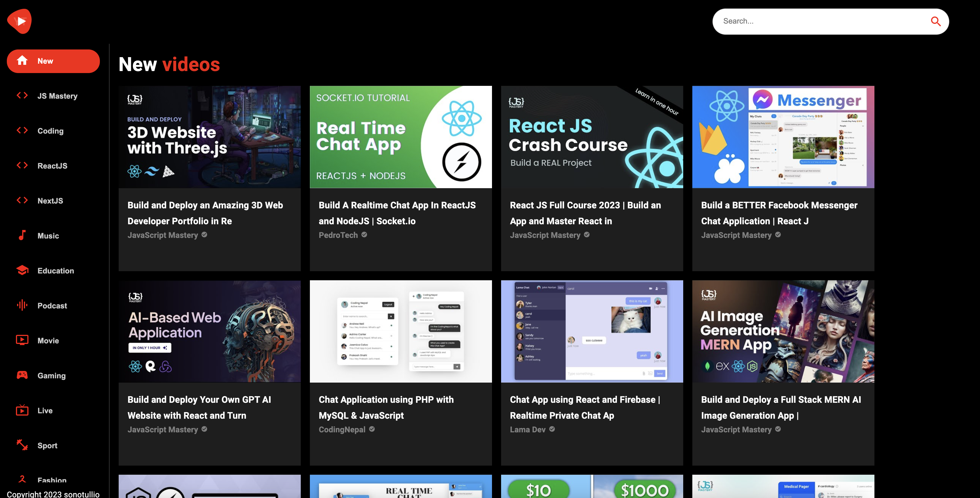The image size is (980, 498).
Task: Open the CodingNepal channel link
Action: (x=342, y=429)
